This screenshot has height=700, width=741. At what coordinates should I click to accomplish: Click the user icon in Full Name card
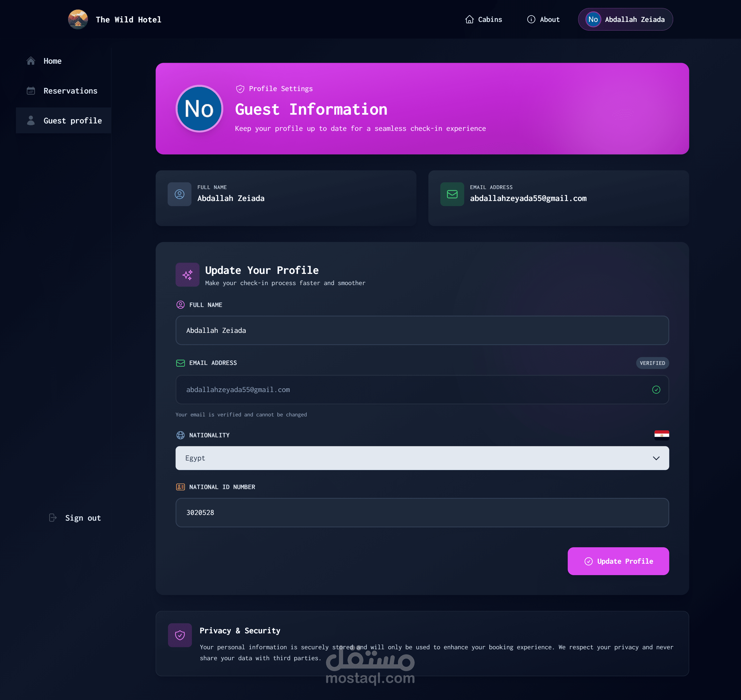pyautogui.click(x=180, y=194)
